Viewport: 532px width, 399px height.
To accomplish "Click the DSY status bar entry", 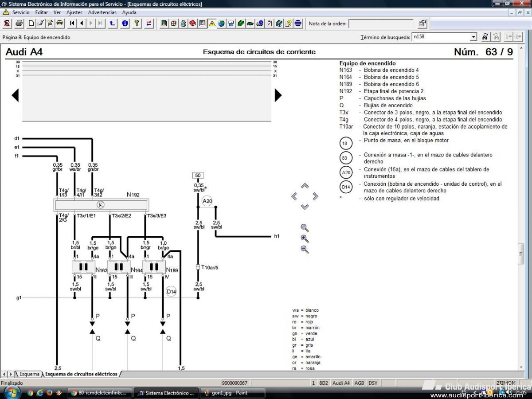I will pyautogui.click(x=373, y=383).
